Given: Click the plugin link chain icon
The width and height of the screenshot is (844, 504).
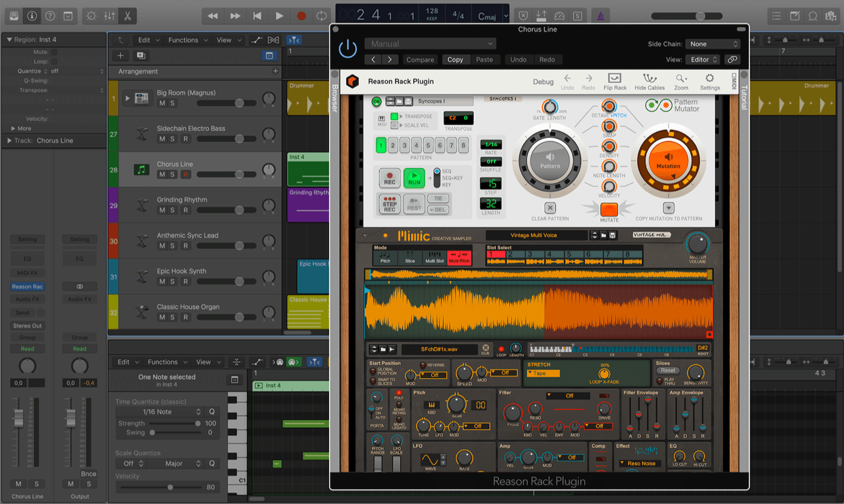Looking at the screenshot, I should tap(732, 60).
